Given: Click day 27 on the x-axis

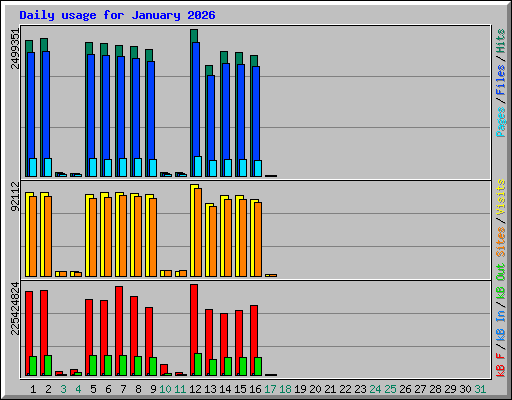Looking at the screenshot, I should coord(420,389).
